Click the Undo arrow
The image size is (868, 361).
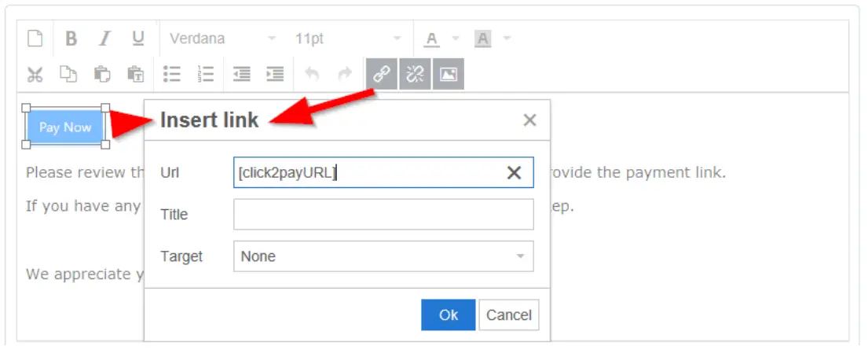pos(312,74)
